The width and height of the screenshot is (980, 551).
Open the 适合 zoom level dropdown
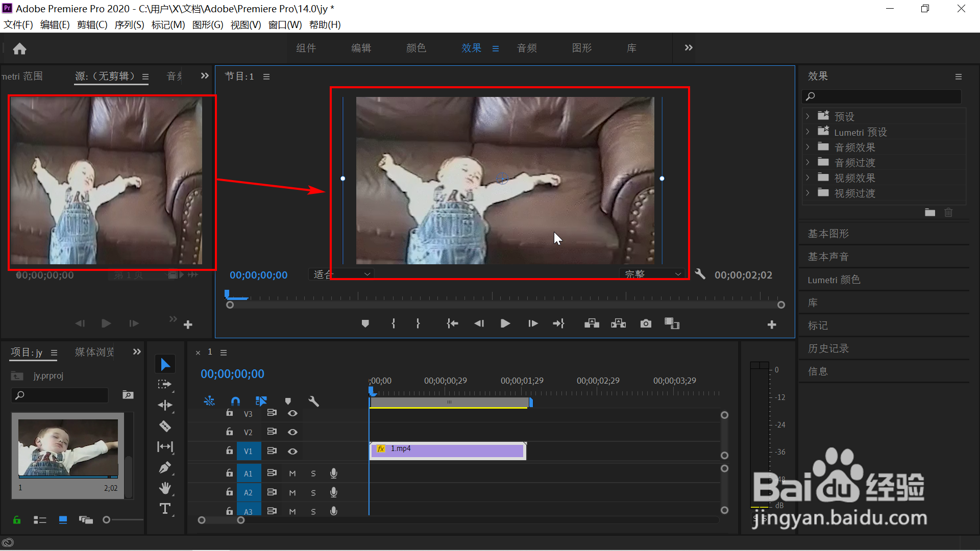[x=341, y=274]
